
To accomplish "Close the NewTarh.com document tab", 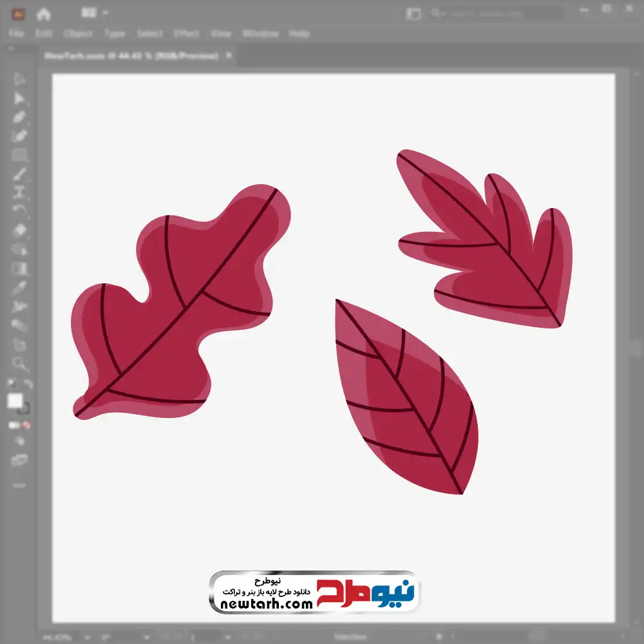I will click(x=229, y=56).
